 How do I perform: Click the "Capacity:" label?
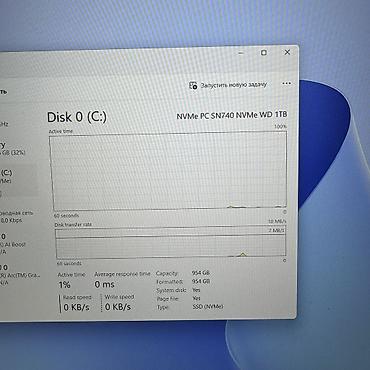[x=167, y=273]
